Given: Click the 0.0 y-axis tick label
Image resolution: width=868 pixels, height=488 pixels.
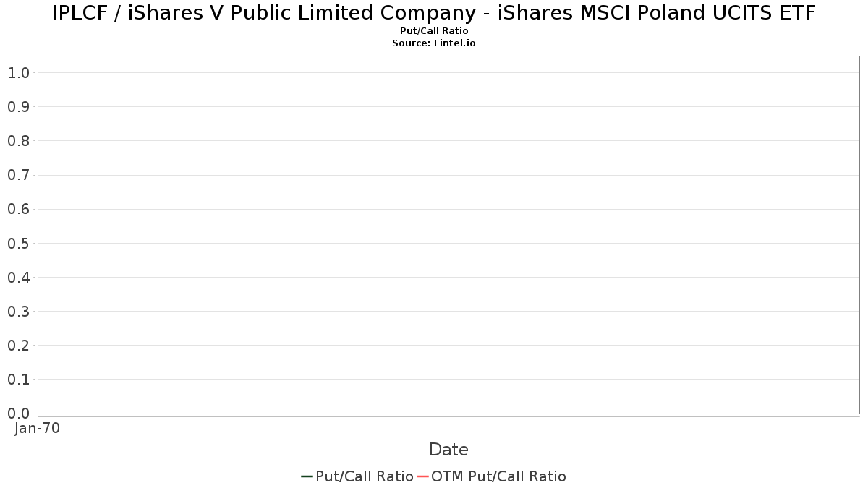Looking at the screenshot, I should click(18, 414).
